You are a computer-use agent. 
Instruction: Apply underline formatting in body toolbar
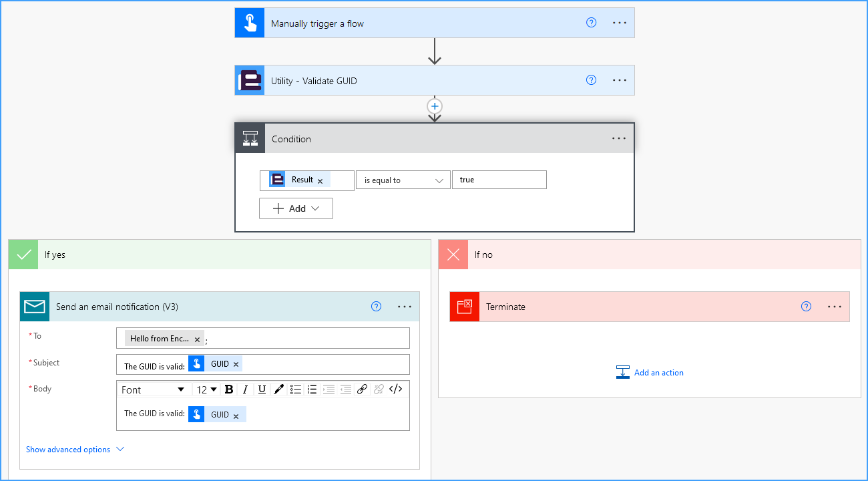pos(262,389)
